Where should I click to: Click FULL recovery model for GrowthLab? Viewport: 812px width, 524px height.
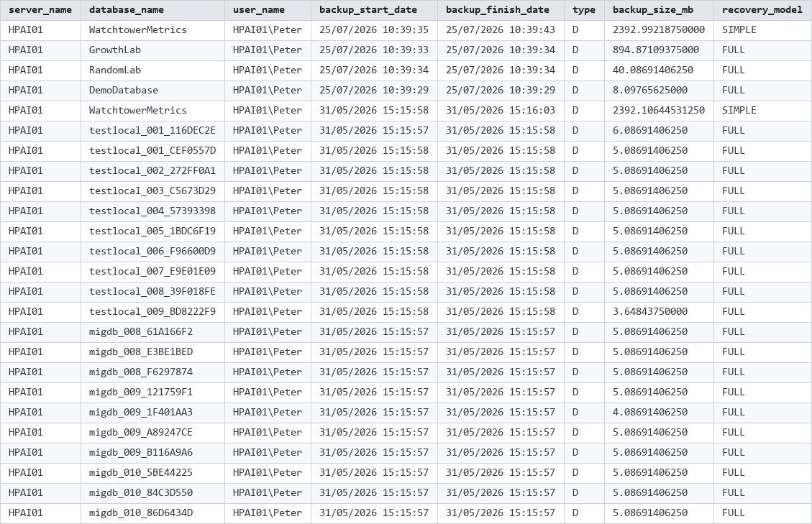pyautogui.click(x=763, y=50)
